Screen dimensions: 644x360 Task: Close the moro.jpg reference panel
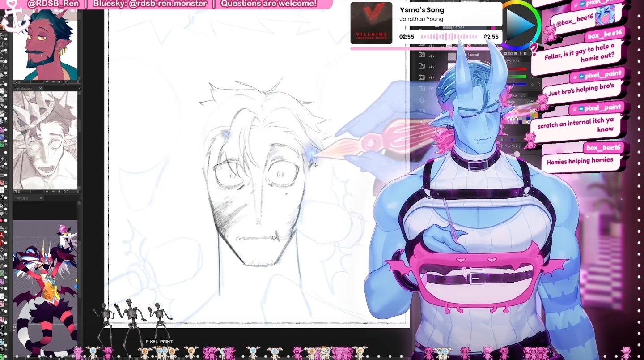(x=41, y=198)
